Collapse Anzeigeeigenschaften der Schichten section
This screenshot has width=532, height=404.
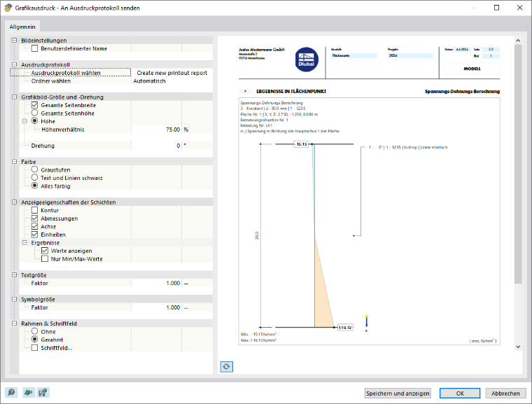[x=14, y=202]
